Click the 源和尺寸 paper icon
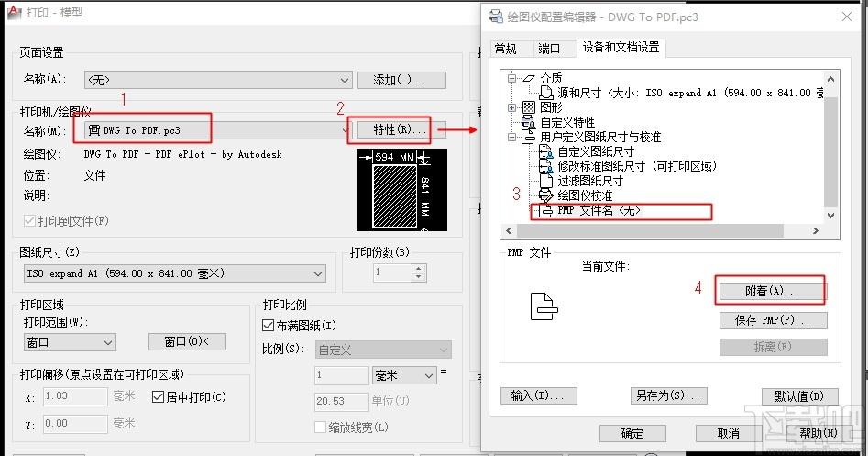Screen dimensions: 868x456 546,93
